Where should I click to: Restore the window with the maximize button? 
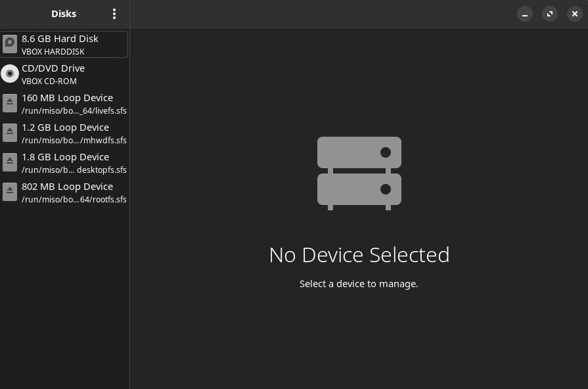click(550, 14)
